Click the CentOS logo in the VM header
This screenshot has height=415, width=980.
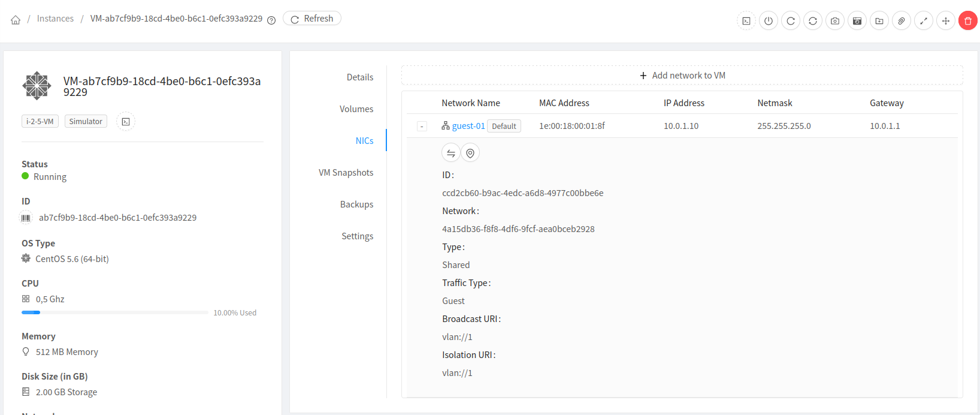(x=37, y=86)
